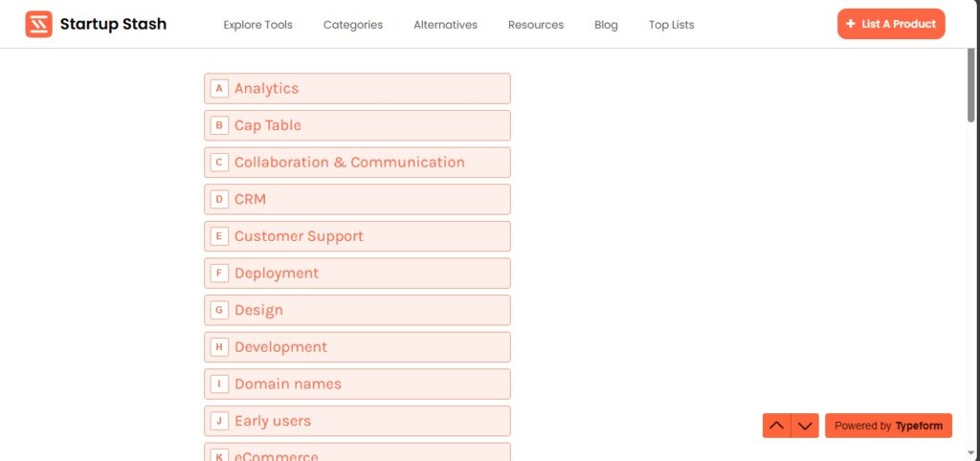This screenshot has height=461, width=980.
Task: Open the Blog link
Action: pos(606,25)
